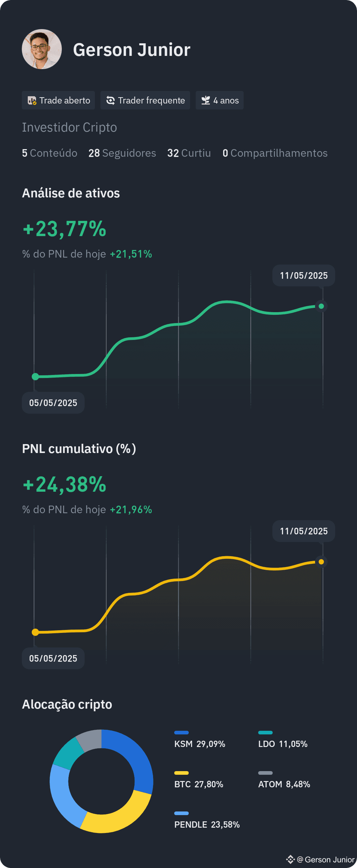Viewport: 357px width, 868px height.
Task: Click the Trade aberto chart icon
Action: click(x=32, y=101)
